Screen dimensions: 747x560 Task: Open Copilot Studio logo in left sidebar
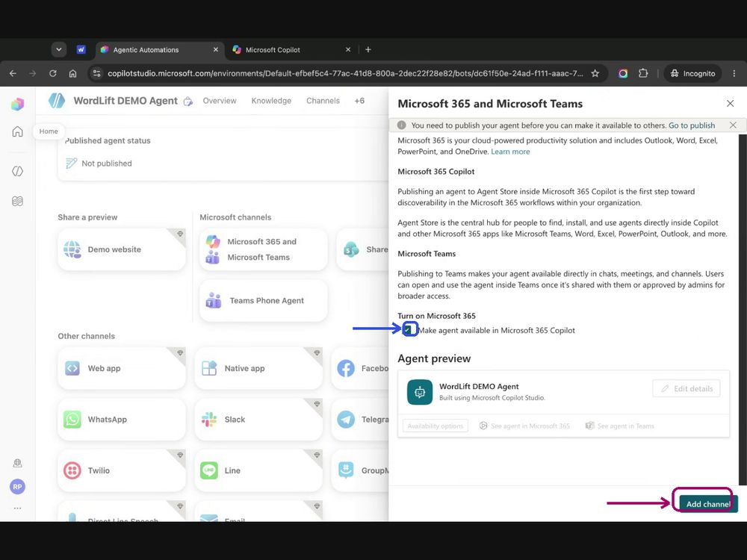pos(18,104)
